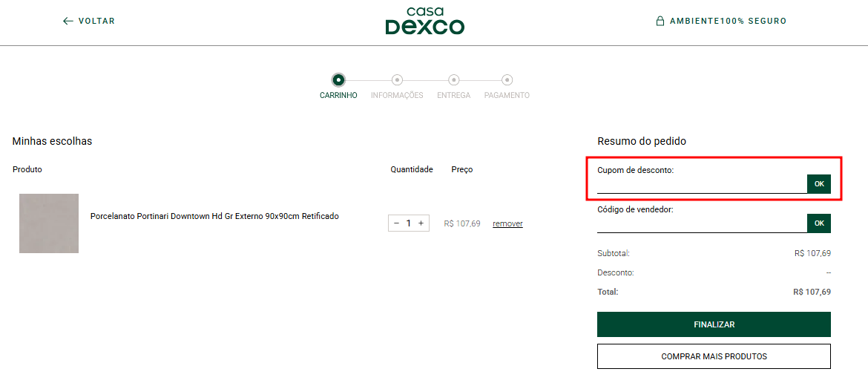Viewport: 868px width, 389px height.
Task: Focus the Cupom de desconto input
Action: tap(701, 185)
